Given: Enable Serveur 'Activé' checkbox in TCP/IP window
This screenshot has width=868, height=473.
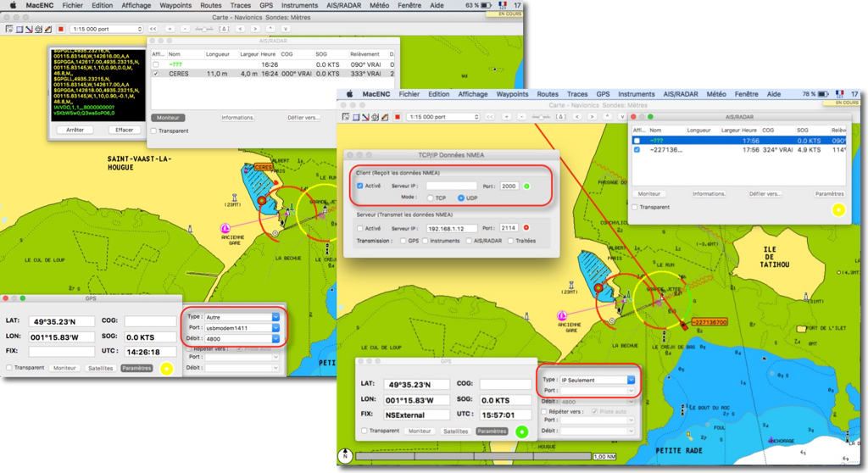Looking at the screenshot, I should coord(360,228).
